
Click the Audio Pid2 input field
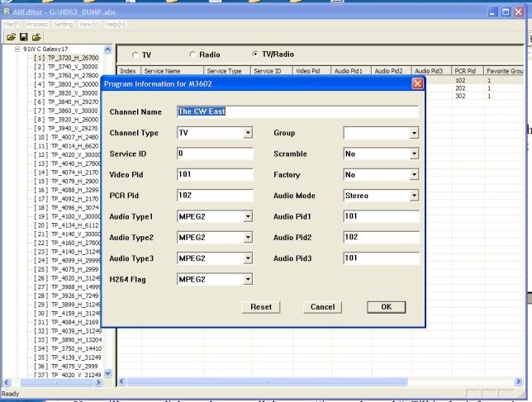[381, 237]
